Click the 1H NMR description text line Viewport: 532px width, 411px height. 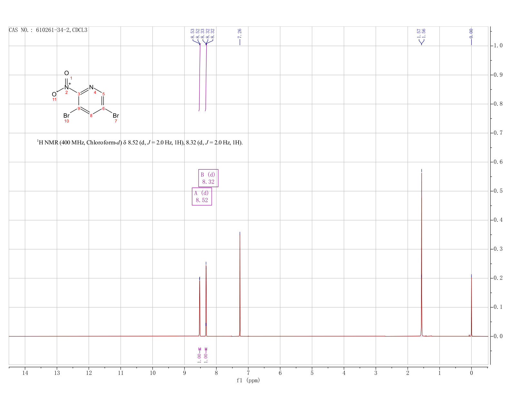(x=140, y=142)
